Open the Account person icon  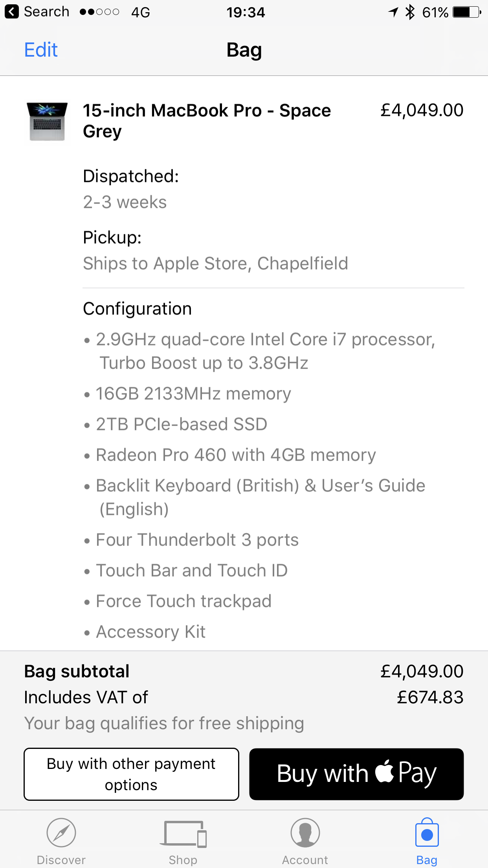(x=305, y=832)
